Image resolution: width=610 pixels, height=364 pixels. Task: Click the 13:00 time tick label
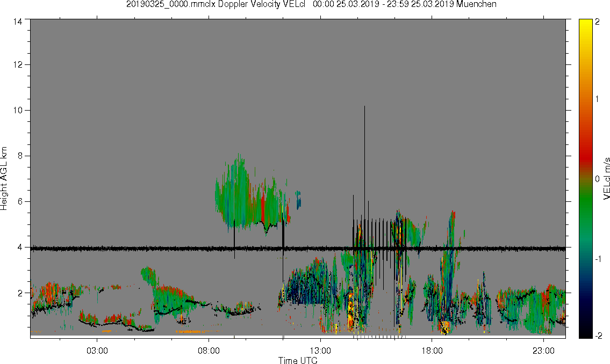pos(320,351)
